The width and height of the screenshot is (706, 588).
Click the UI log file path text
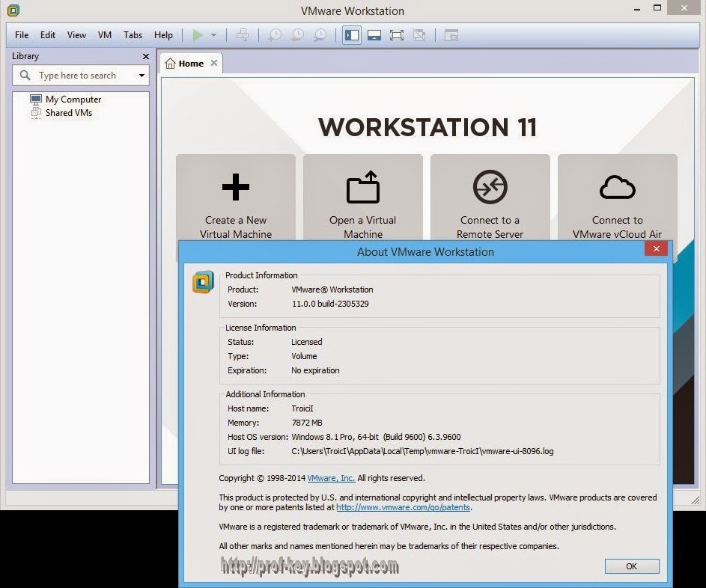pyautogui.click(x=422, y=451)
